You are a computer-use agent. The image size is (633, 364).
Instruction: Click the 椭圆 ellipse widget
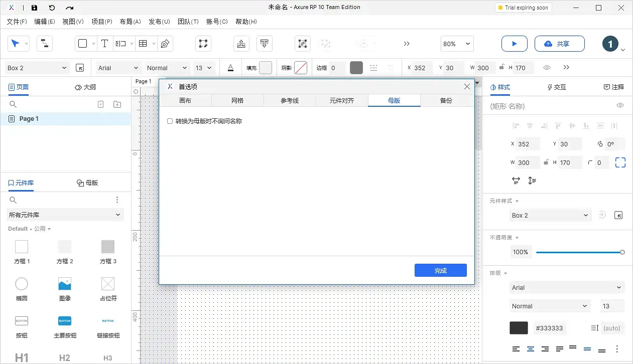22,289
